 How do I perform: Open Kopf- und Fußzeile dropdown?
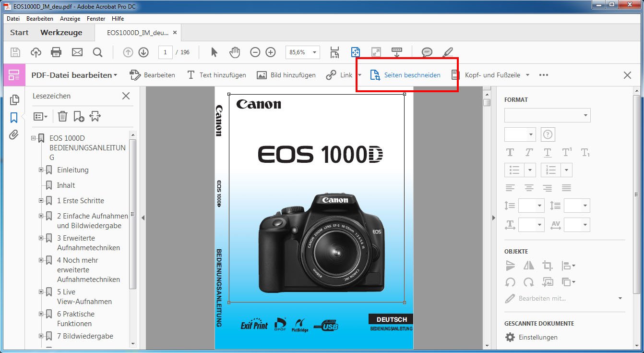point(527,75)
